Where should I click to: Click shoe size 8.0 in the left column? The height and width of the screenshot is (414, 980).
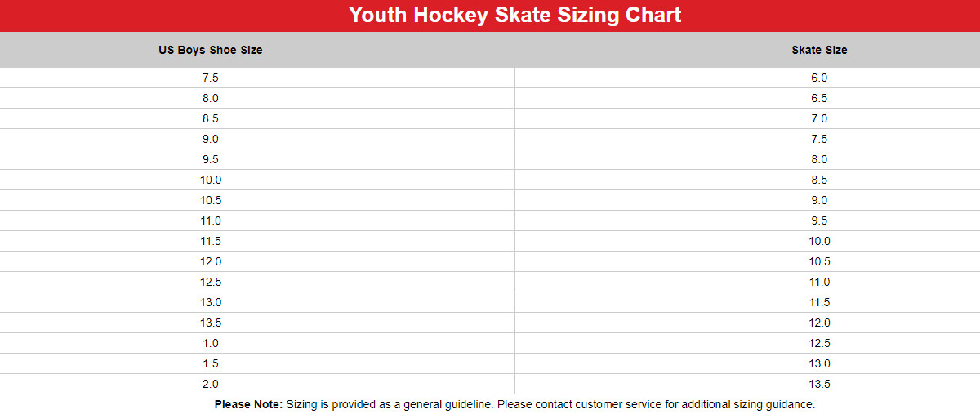click(211, 98)
